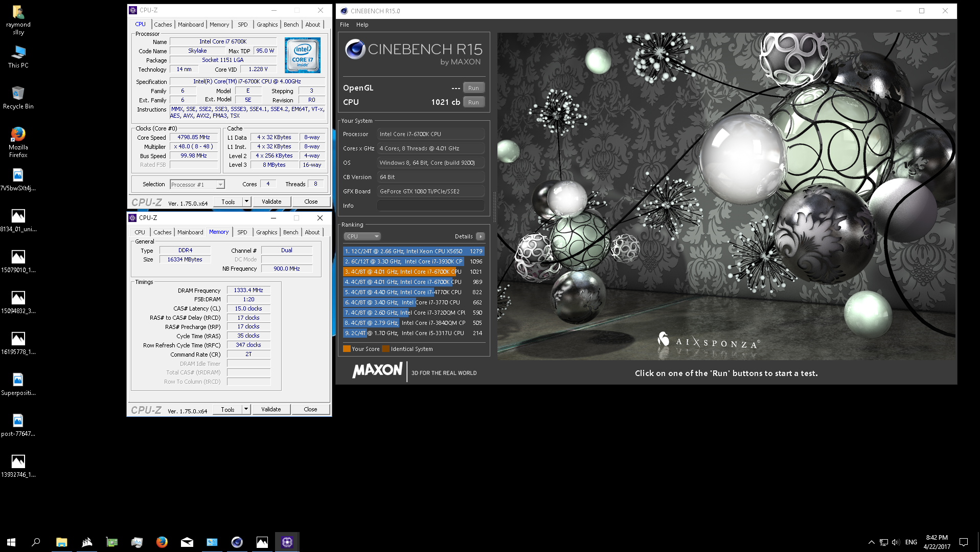This screenshot has width=980, height=552.
Task: Open the Mail app in the taskbar
Action: pos(187,542)
